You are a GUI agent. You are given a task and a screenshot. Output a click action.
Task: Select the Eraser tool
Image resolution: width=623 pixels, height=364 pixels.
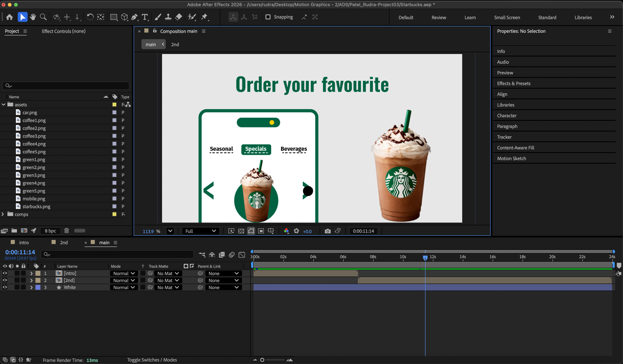point(179,17)
